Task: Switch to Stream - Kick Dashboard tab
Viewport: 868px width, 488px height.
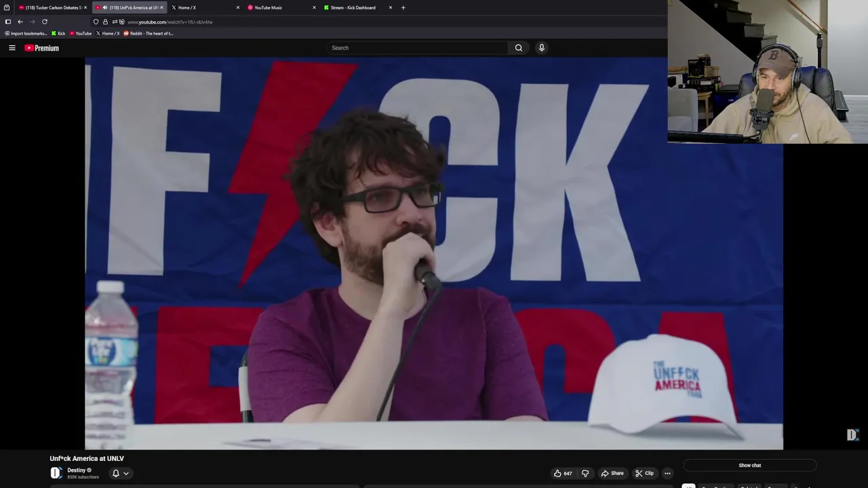Action: click(357, 7)
